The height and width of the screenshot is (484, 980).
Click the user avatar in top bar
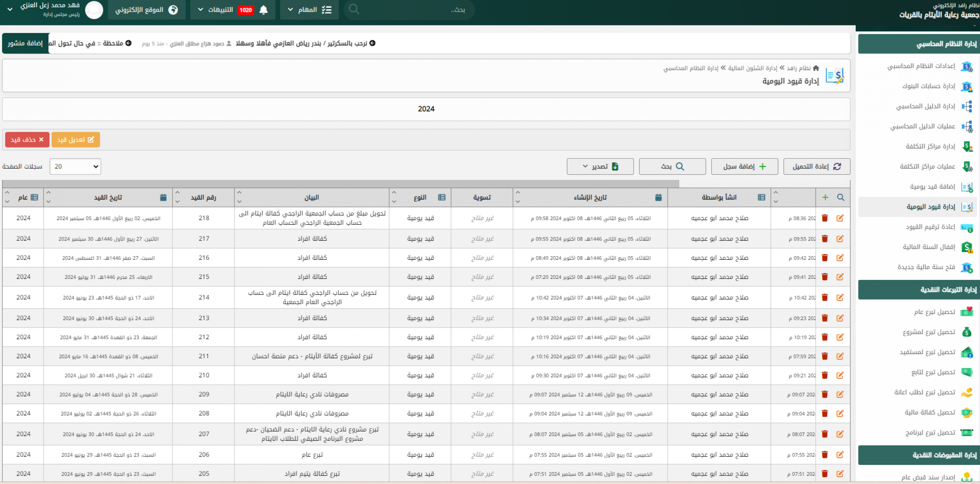(94, 10)
